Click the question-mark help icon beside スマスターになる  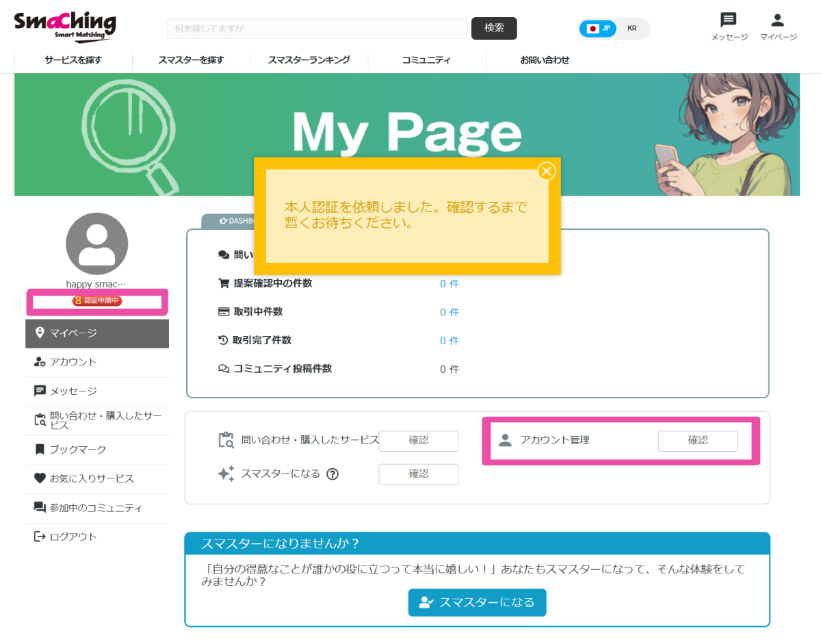pyautogui.click(x=333, y=474)
